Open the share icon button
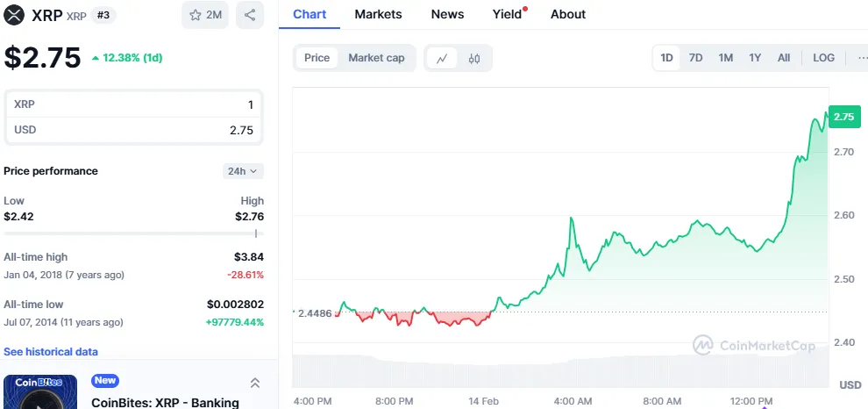The image size is (868, 409). click(x=250, y=15)
